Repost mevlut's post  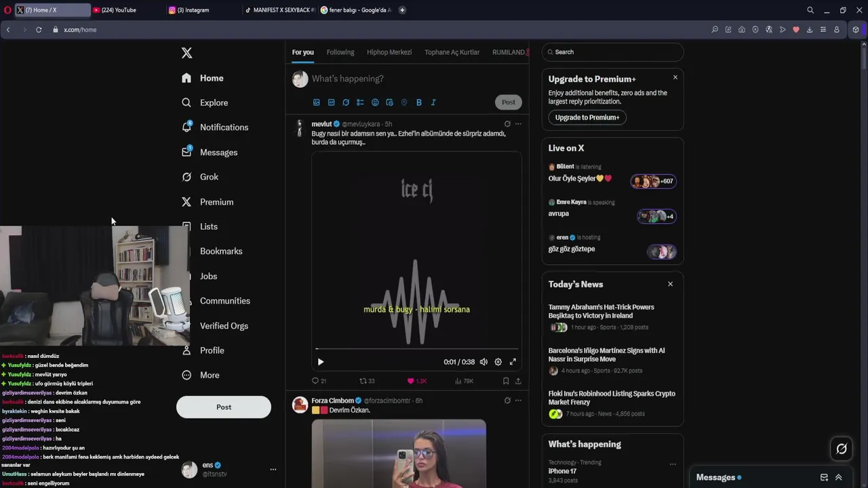(x=367, y=381)
